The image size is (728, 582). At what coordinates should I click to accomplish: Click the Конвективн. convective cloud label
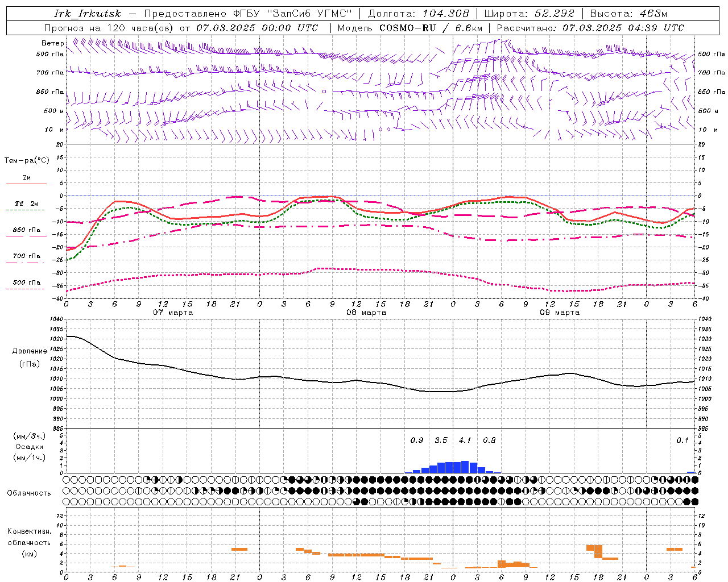click(x=29, y=531)
